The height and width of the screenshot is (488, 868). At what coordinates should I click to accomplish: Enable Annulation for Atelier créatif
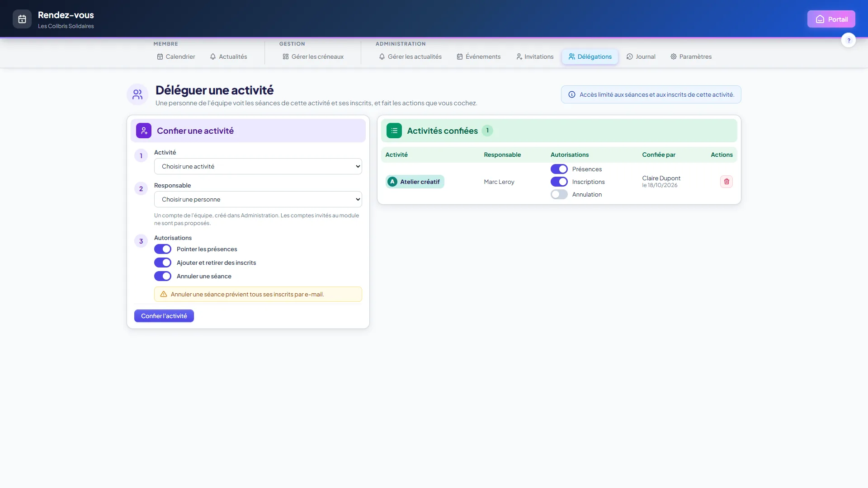559,194
